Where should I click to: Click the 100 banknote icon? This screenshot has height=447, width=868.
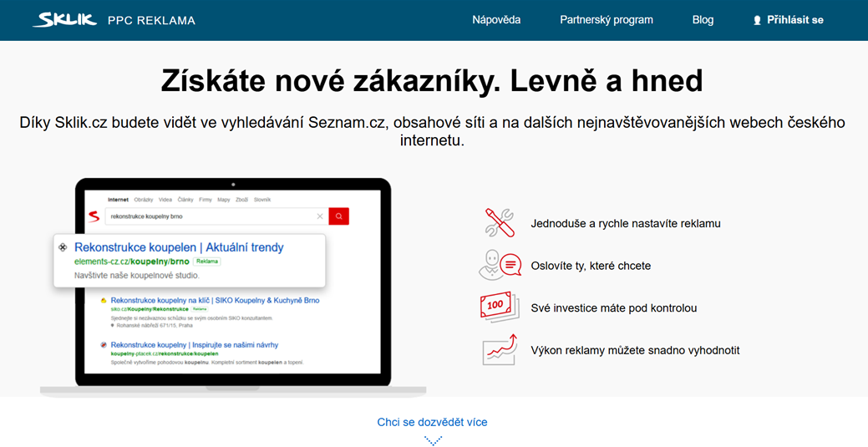(x=500, y=307)
